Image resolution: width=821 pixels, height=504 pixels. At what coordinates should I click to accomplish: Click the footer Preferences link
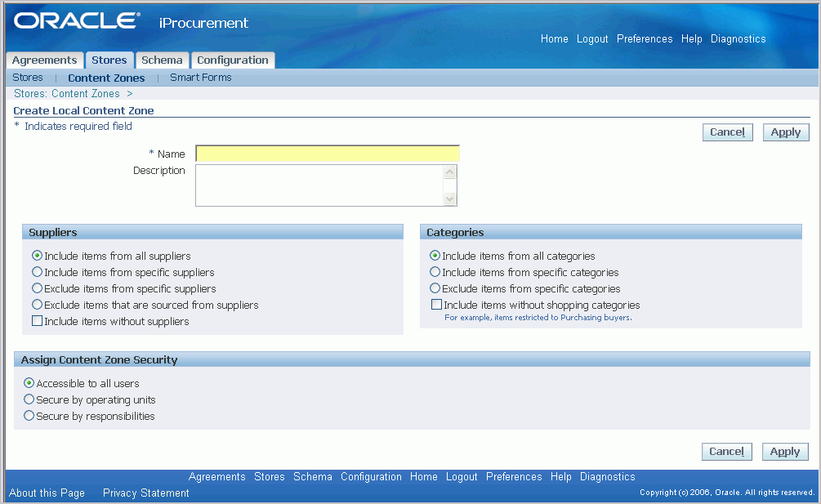tap(514, 477)
